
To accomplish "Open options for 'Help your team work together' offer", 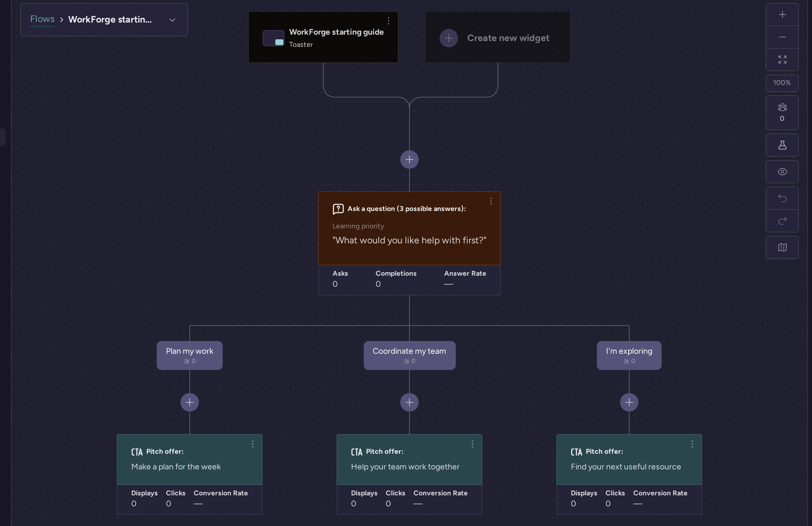I will point(472,444).
